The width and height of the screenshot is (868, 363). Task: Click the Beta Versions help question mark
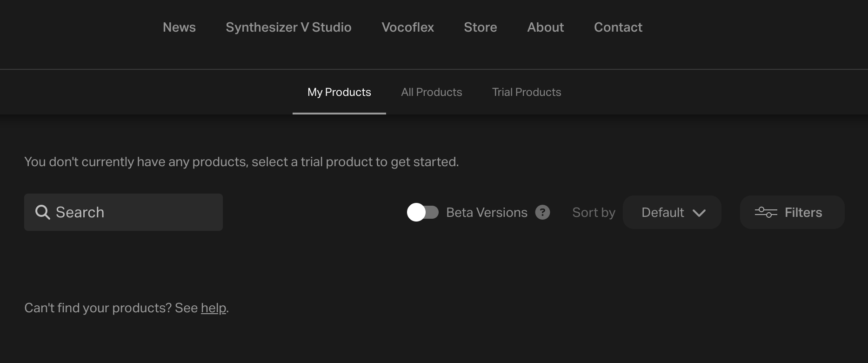coord(542,212)
